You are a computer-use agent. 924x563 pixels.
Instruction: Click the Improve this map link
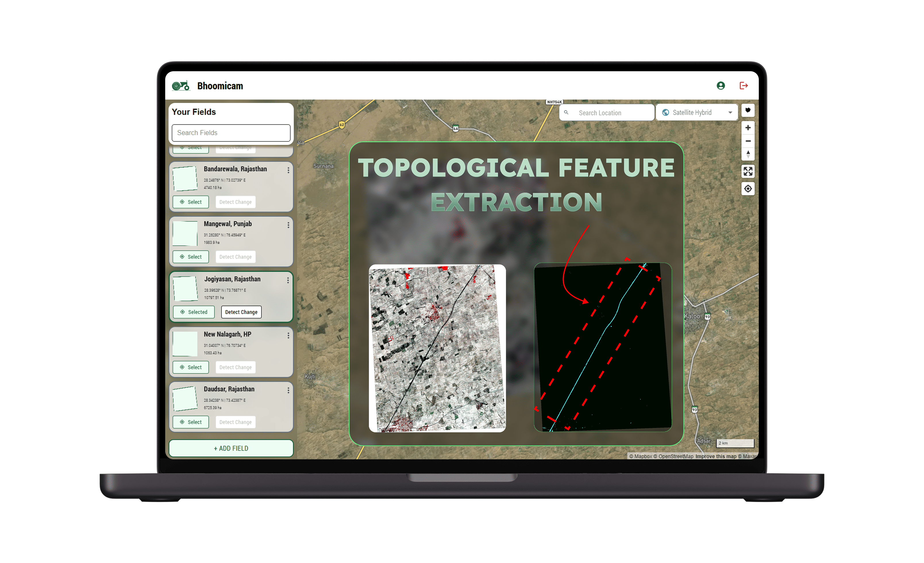(x=716, y=456)
